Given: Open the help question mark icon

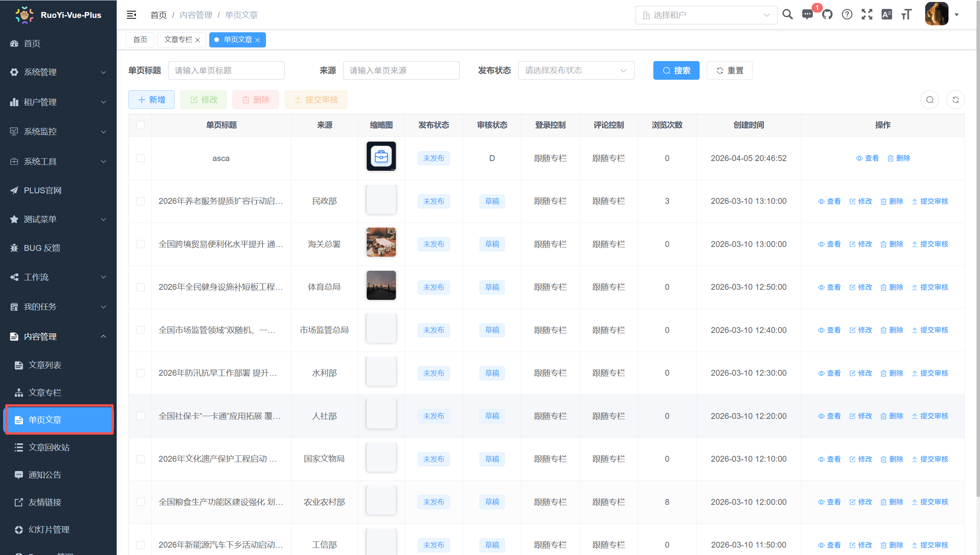Looking at the screenshot, I should 847,14.
